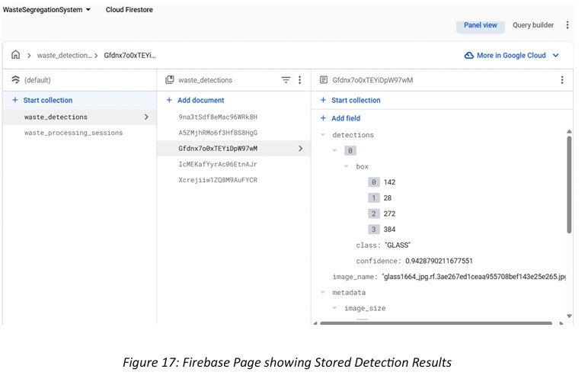Screen dimensions: 588x385
Task: Click the cloud icon beside More in Google Cloud
Action: [468, 56]
